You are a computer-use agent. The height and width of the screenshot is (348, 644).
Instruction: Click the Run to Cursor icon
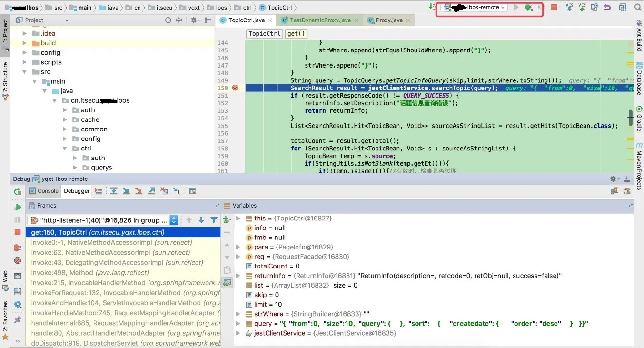177,191
